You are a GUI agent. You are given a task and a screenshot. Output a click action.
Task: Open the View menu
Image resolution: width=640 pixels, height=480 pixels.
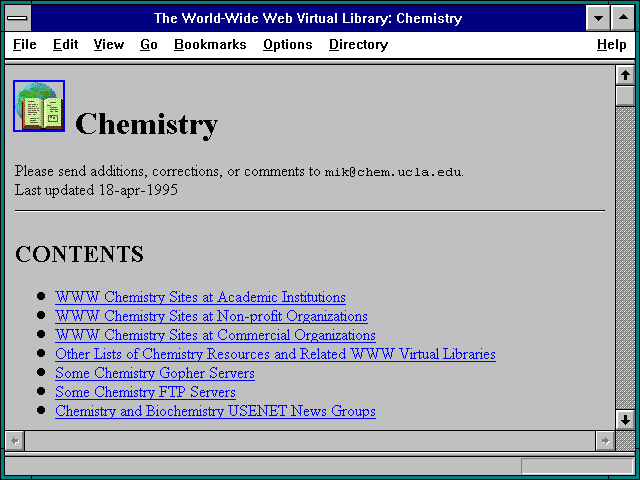coord(109,44)
